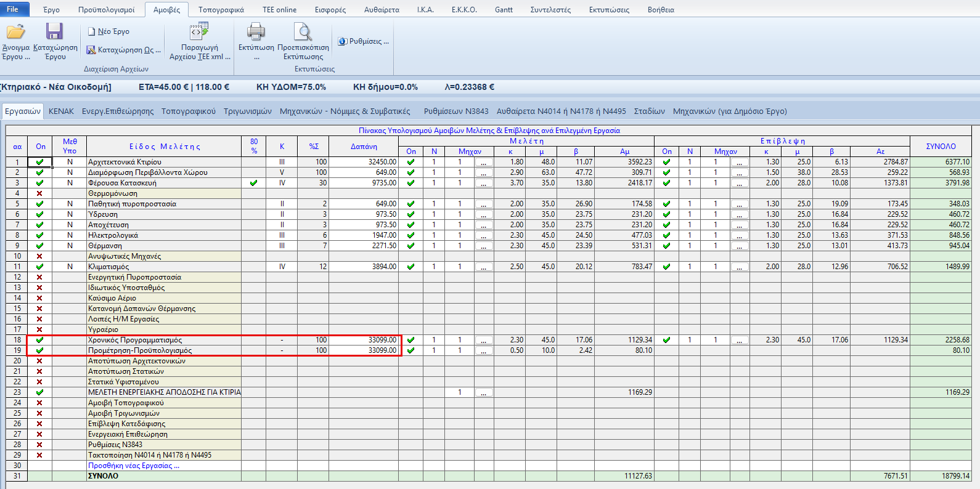Click Καταχώρηση Ως save-as icon
This screenshot has width=980, height=489.
[x=91, y=50]
